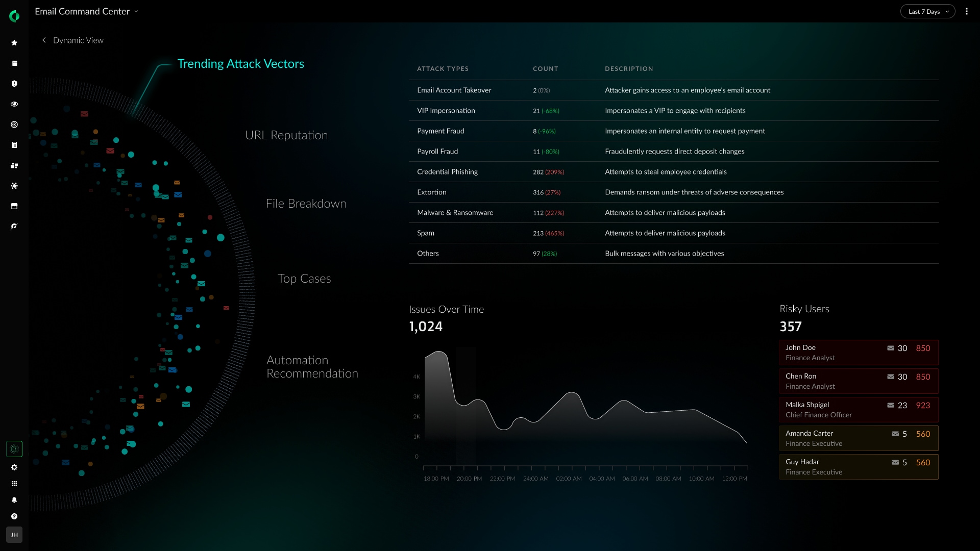Image resolution: width=980 pixels, height=551 pixels.
Task: Open the apps grid icon
Action: (14, 484)
